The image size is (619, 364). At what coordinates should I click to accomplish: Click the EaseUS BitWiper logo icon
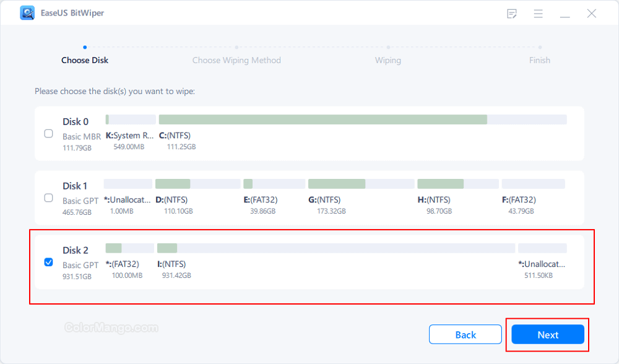(x=27, y=13)
